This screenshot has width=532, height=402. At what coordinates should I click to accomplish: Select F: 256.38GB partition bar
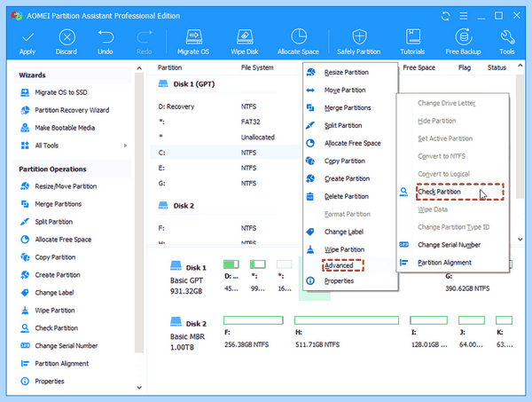tap(253, 320)
